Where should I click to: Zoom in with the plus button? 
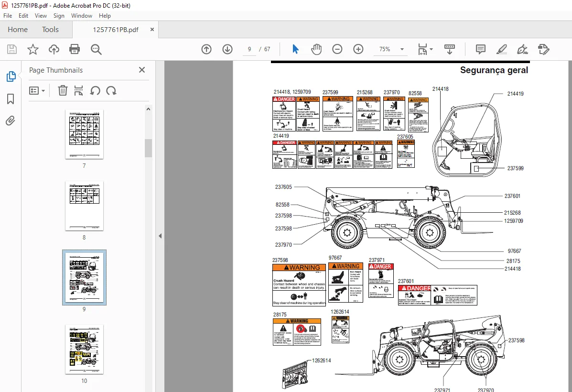pyautogui.click(x=358, y=49)
